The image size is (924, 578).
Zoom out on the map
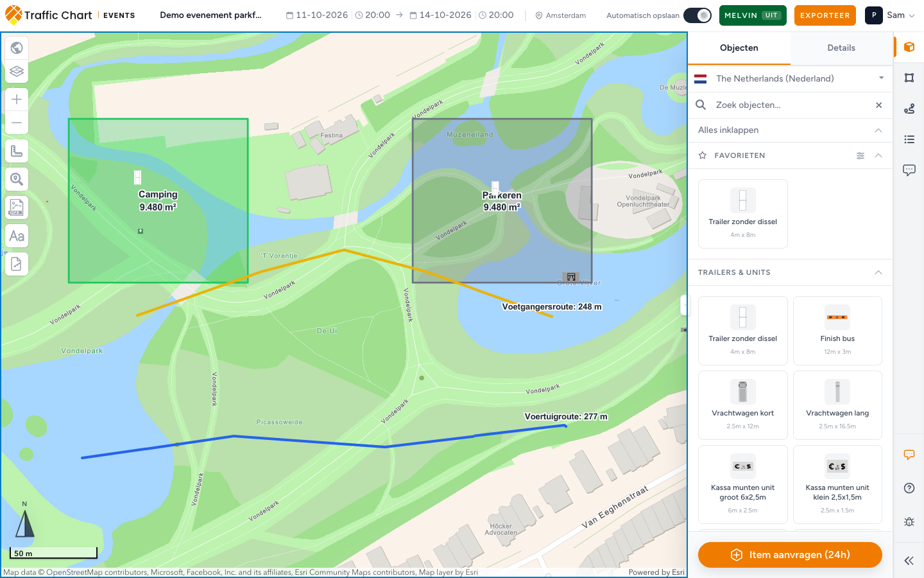17,123
